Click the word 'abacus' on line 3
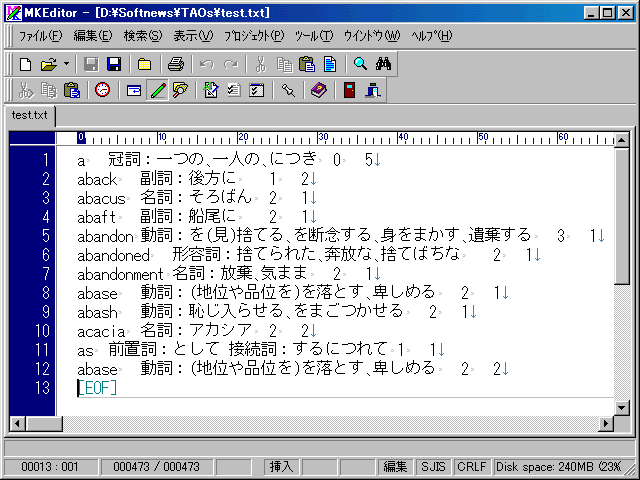The width and height of the screenshot is (640, 480). click(101, 198)
